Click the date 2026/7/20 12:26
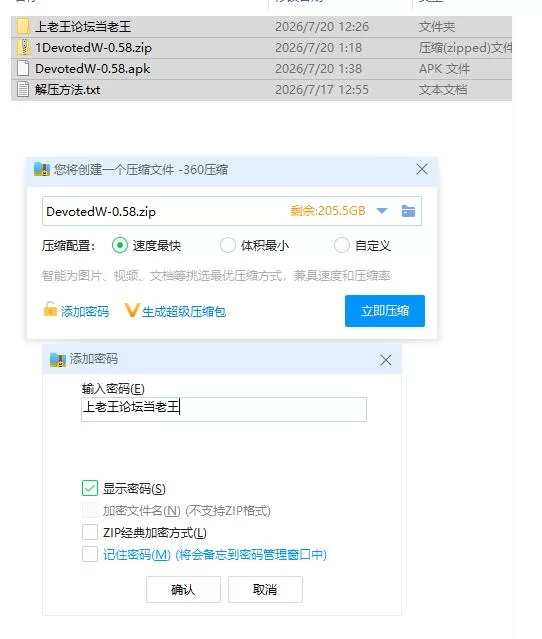 (322, 27)
